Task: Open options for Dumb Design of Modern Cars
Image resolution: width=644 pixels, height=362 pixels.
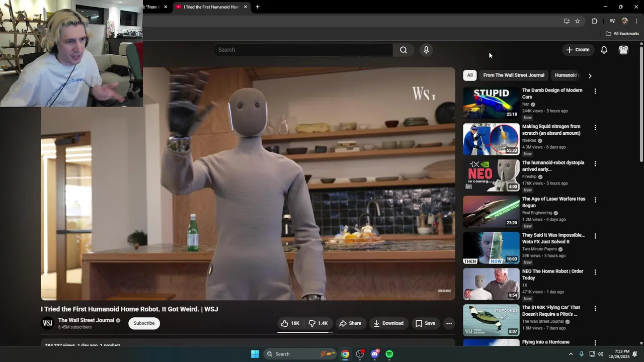Action: [x=595, y=92]
